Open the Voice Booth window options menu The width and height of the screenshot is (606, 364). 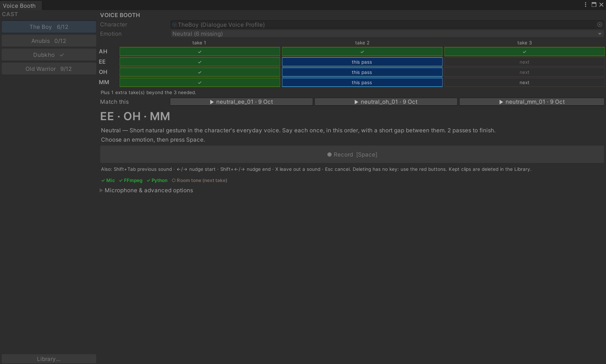(585, 5)
